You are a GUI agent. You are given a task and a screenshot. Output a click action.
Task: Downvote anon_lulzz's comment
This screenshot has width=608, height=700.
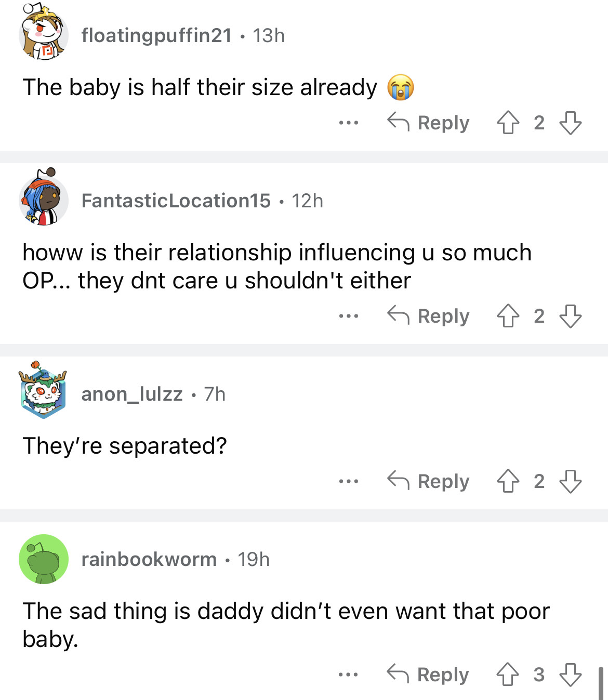point(570,481)
